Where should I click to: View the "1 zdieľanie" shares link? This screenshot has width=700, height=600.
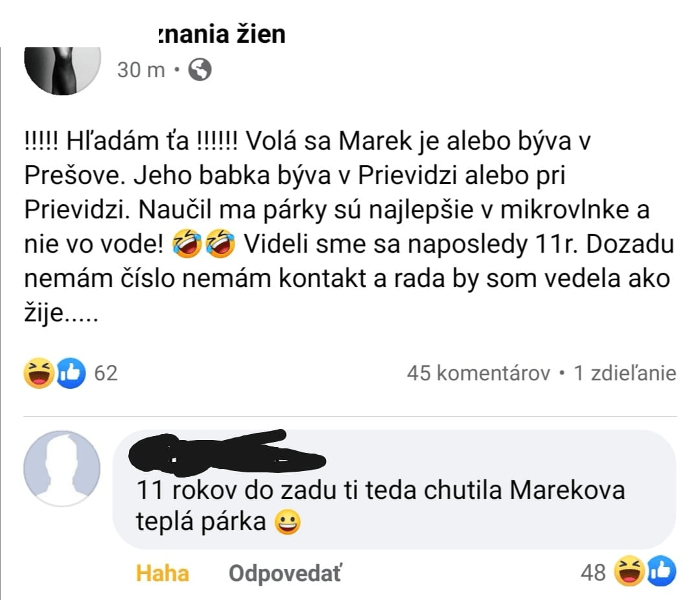pyautogui.click(x=625, y=374)
